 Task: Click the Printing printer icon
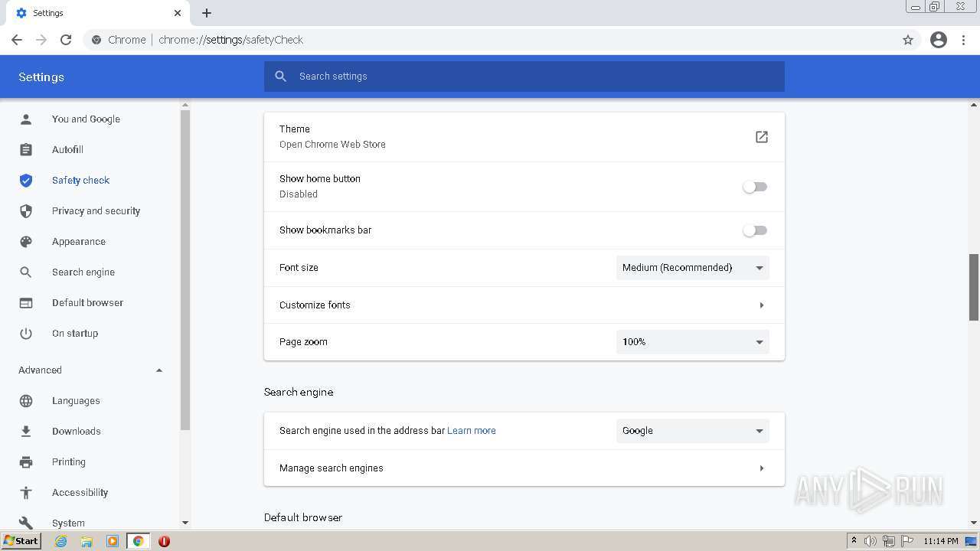(x=26, y=462)
